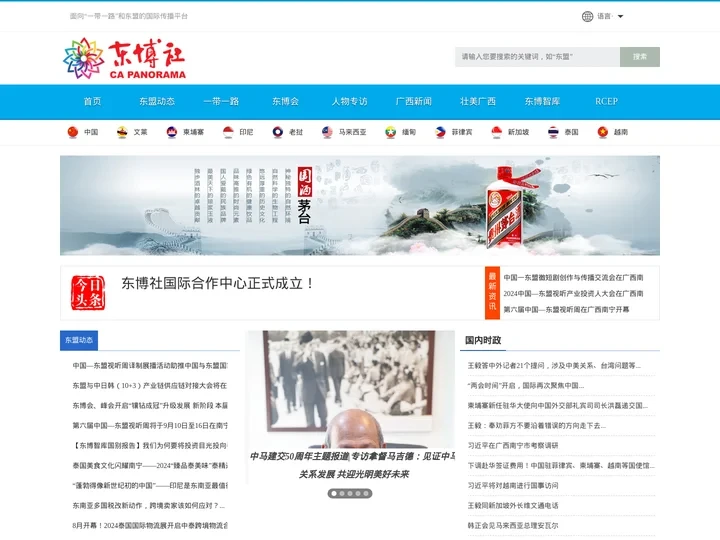
Task: Click the Vietnam flag icon
Action: (603, 132)
